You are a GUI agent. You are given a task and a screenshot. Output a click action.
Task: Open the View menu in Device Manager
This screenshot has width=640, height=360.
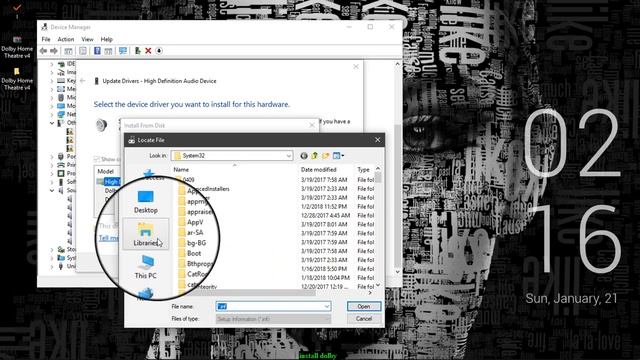click(87, 39)
